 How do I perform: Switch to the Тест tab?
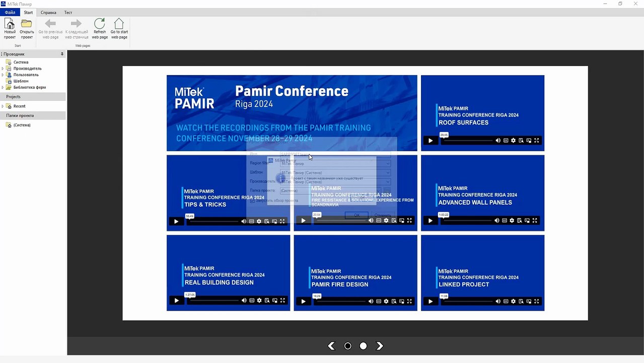pyautogui.click(x=68, y=12)
